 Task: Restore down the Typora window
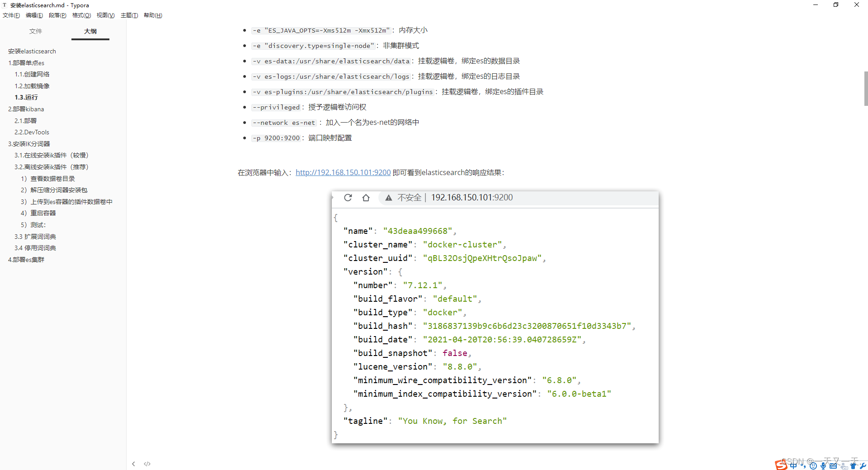836,5
